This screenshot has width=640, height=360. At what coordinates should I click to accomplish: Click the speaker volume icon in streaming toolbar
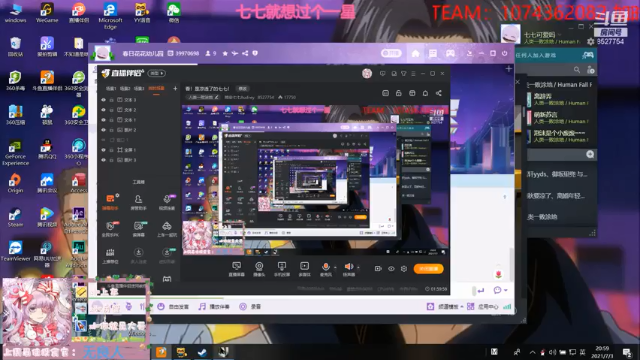click(x=348, y=267)
